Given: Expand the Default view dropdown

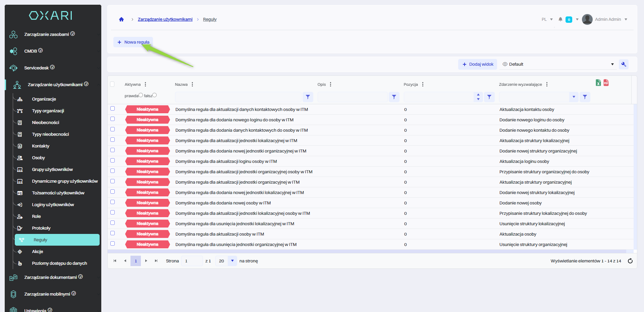Looking at the screenshot, I should (x=612, y=64).
